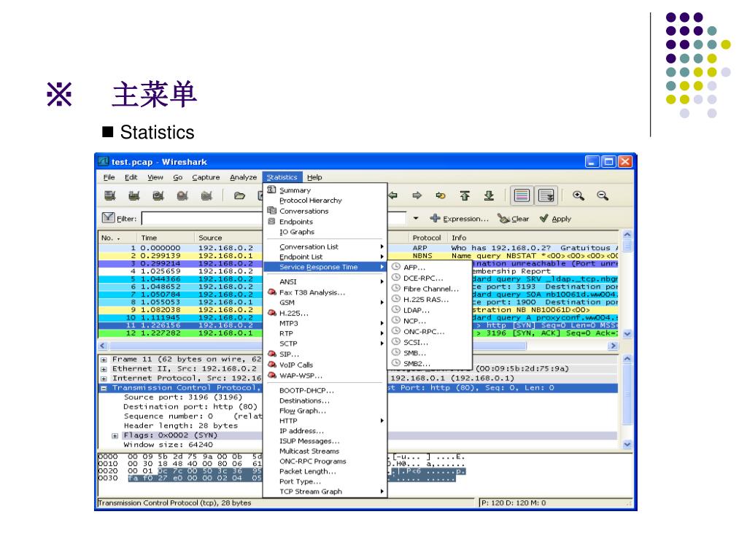The image size is (747, 560).
Task: Click packet list horizontal scroll right arrow
Action: point(613,346)
